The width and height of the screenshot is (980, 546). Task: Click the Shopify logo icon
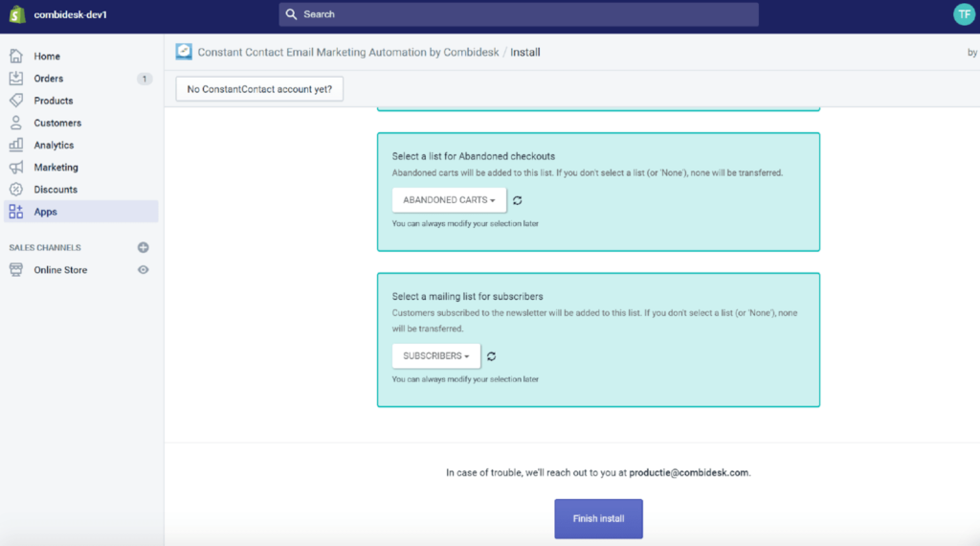point(17,14)
